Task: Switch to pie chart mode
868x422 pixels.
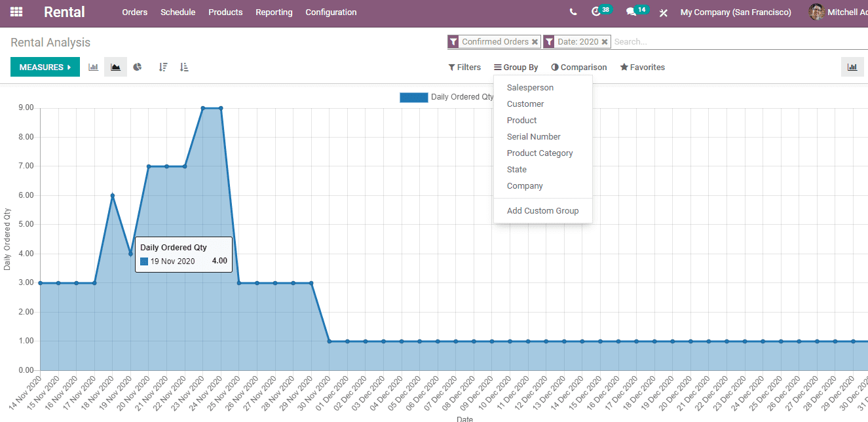Action: pos(137,67)
